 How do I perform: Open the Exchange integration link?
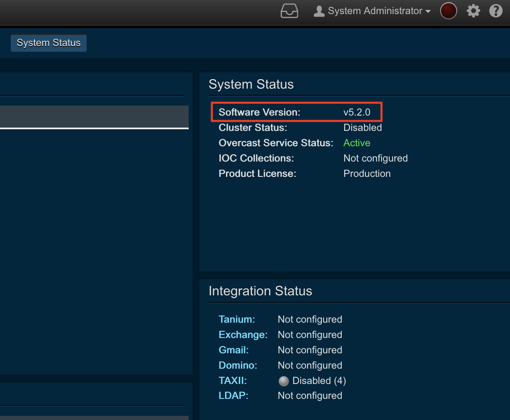point(243,335)
